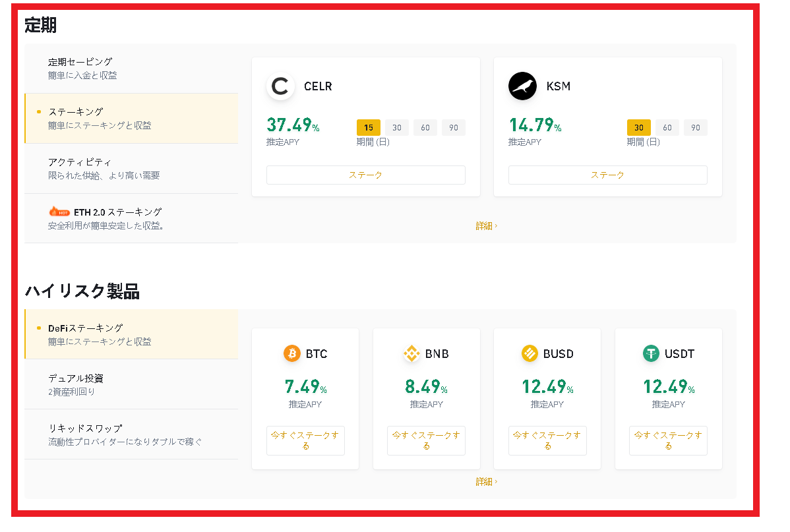This screenshot has width=790, height=532.
Task: Open 詳細 link under ハイリスク製品 section
Action: (x=486, y=482)
